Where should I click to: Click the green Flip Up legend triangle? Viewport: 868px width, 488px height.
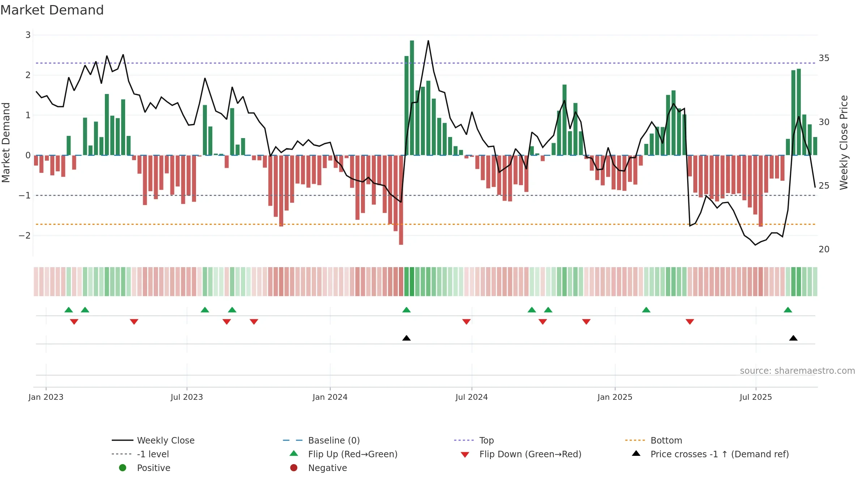pyautogui.click(x=294, y=453)
